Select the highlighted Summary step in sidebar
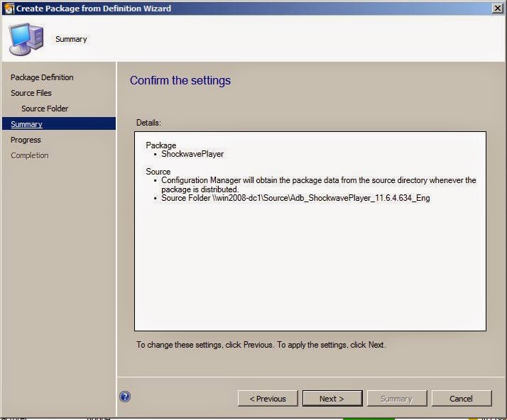The height and width of the screenshot is (420, 507). tap(59, 123)
